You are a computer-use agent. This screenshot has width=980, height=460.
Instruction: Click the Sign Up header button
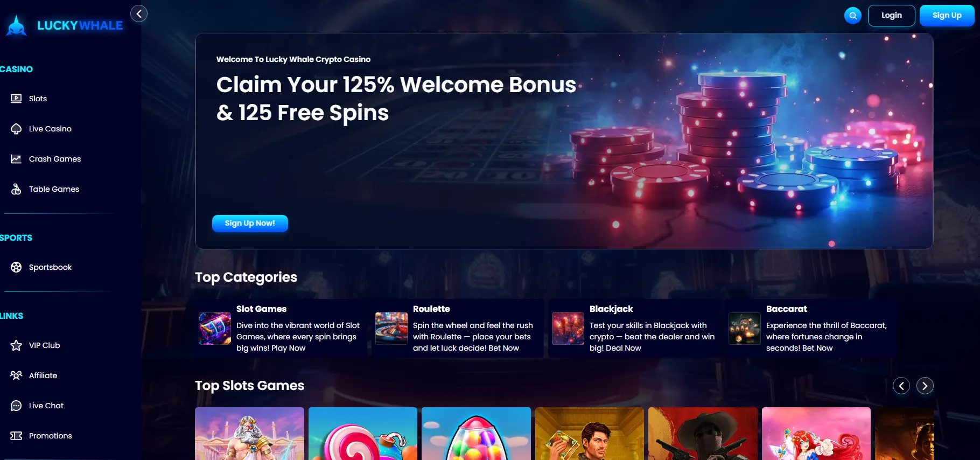947,16
